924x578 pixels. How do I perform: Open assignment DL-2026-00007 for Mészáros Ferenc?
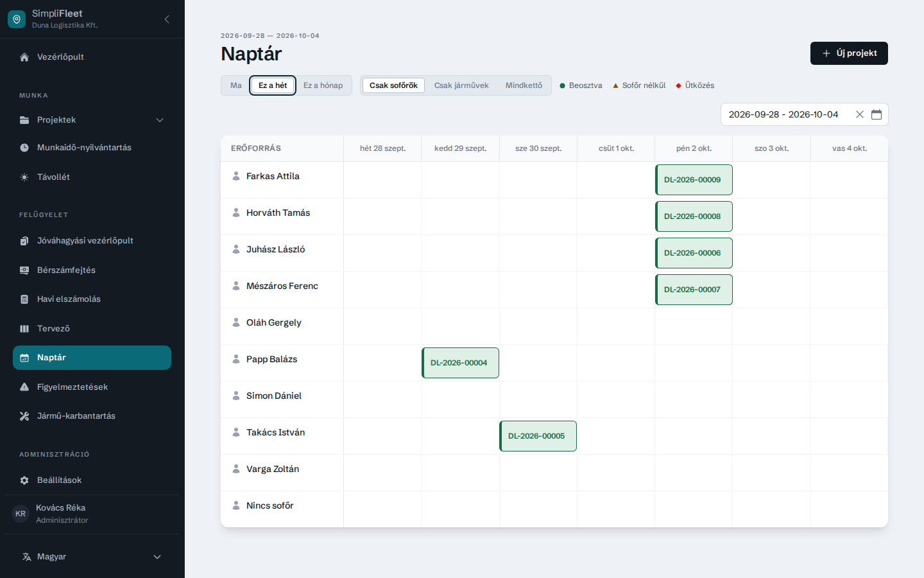(x=694, y=290)
